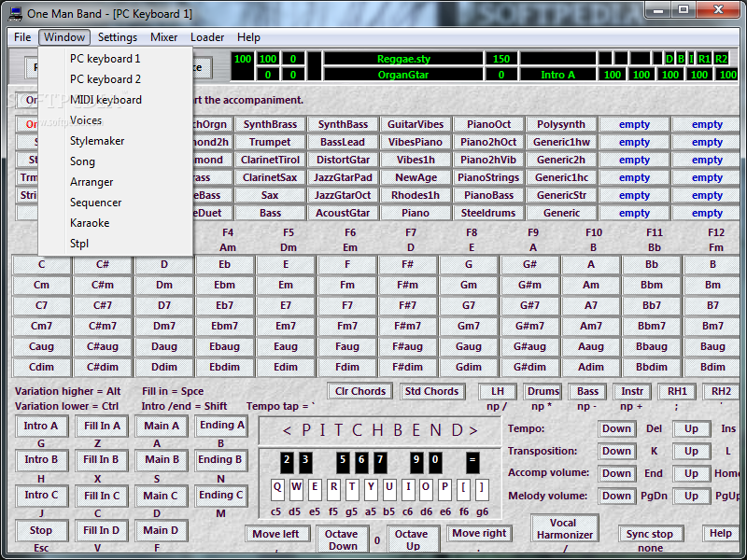Open the Vocal Harmonizer
Viewport: 747px width, 560px height.
coord(565,529)
